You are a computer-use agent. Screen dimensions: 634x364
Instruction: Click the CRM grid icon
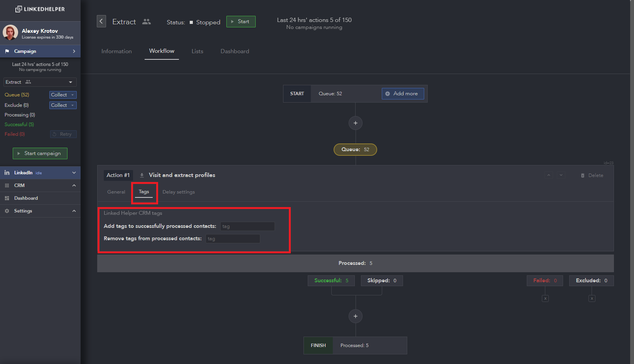(x=7, y=185)
